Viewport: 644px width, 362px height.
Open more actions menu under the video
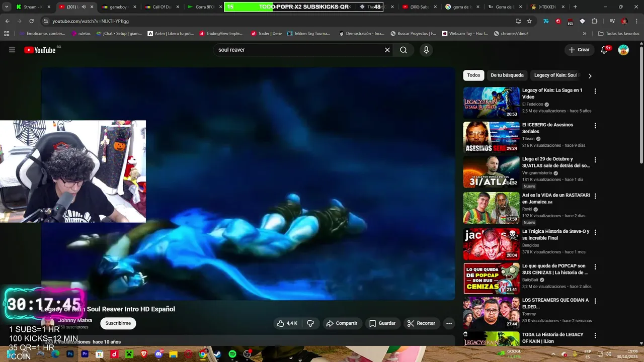tap(449, 323)
